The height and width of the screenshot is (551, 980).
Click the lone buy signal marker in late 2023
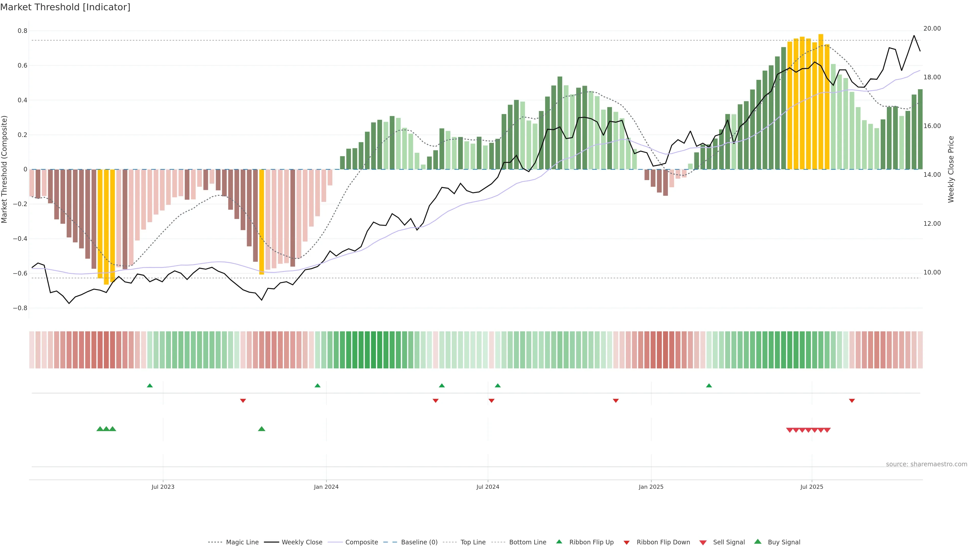coord(261,429)
